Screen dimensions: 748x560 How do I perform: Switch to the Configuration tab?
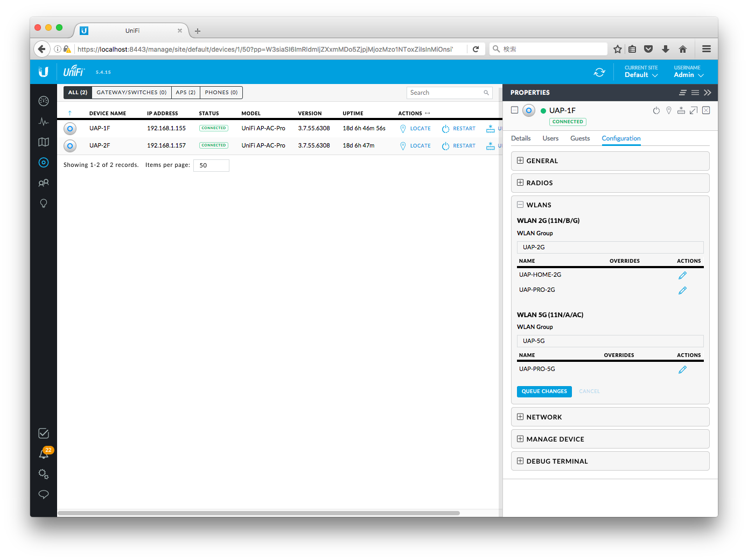[621, 138]
